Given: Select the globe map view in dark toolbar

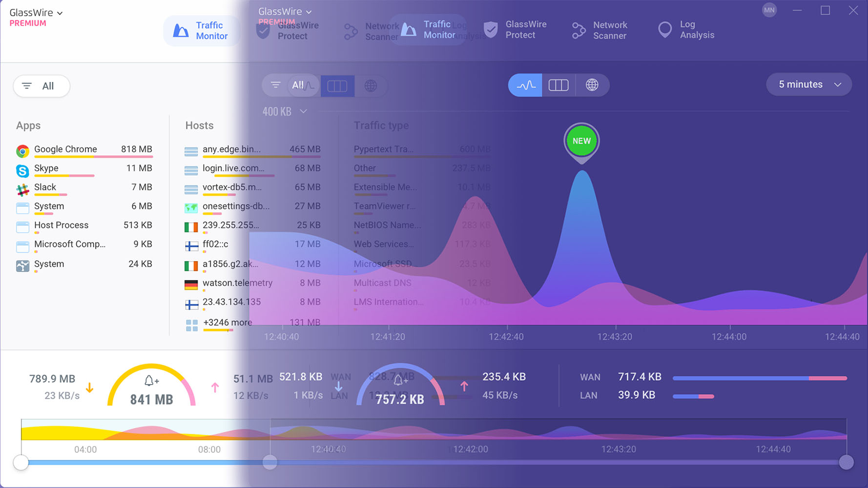Looking at the screenshot, I should pyautogui.click(x=592, y=85).
